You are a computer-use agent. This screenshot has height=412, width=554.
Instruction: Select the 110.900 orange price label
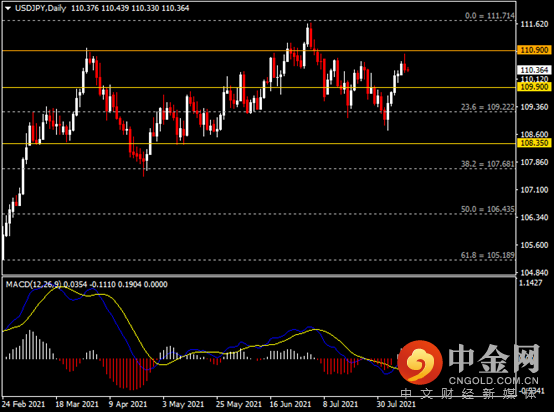pos(534,50)
